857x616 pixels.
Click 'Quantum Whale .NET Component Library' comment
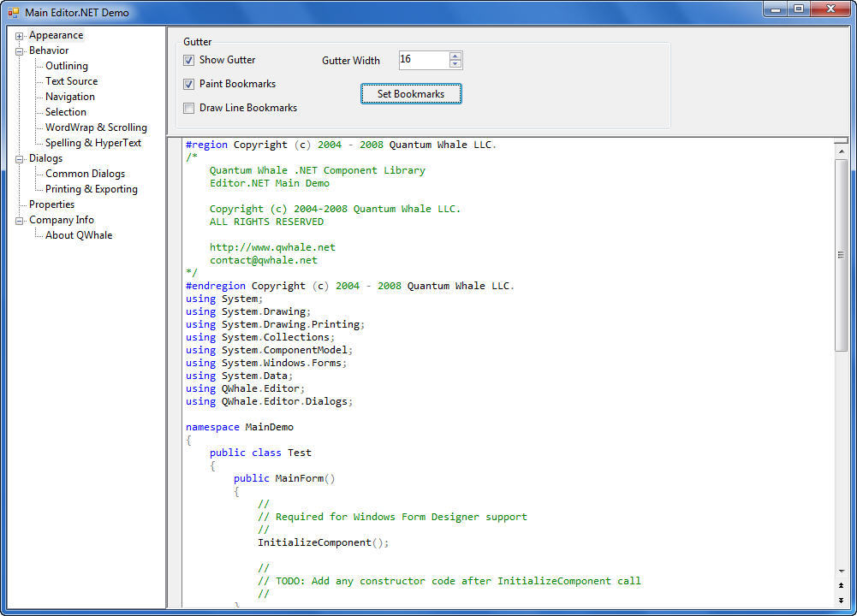point(317,170)
